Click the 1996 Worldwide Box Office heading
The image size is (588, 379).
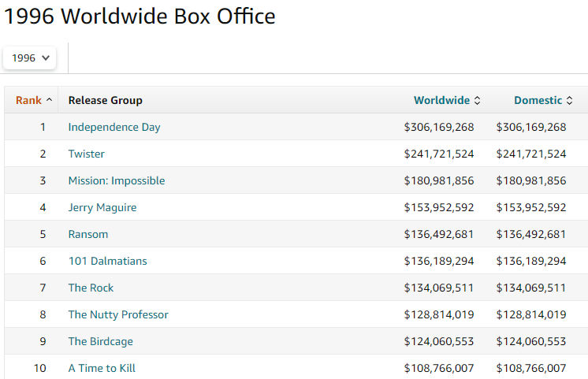(140, 16)
